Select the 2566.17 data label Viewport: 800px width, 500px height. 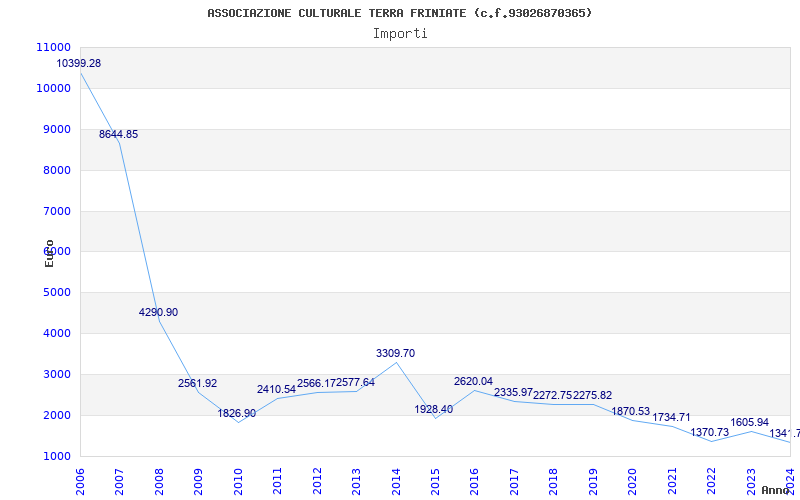[x=316, y=383]
